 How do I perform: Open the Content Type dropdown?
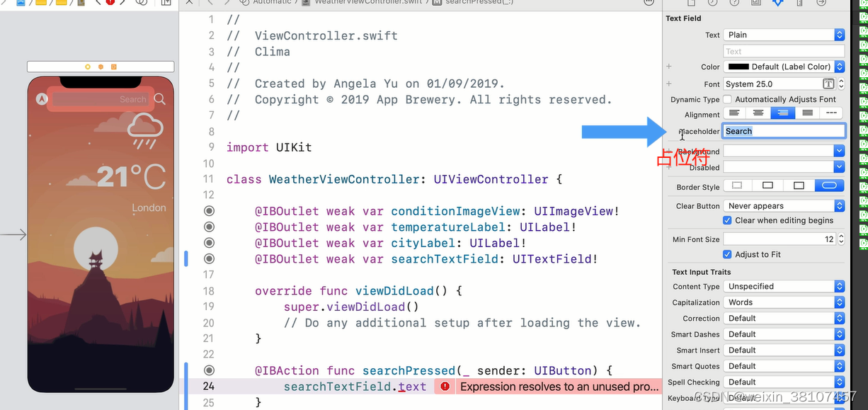(784, 287)
